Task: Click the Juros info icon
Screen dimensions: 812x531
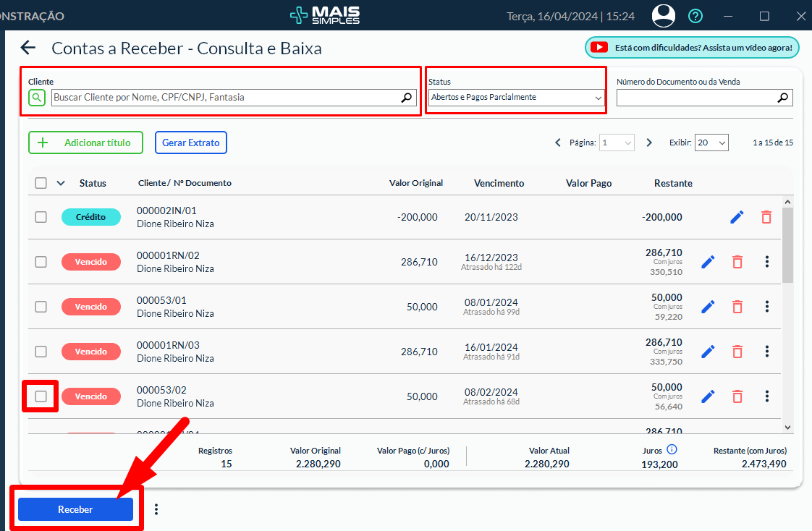Action: [x=672, y=450]
